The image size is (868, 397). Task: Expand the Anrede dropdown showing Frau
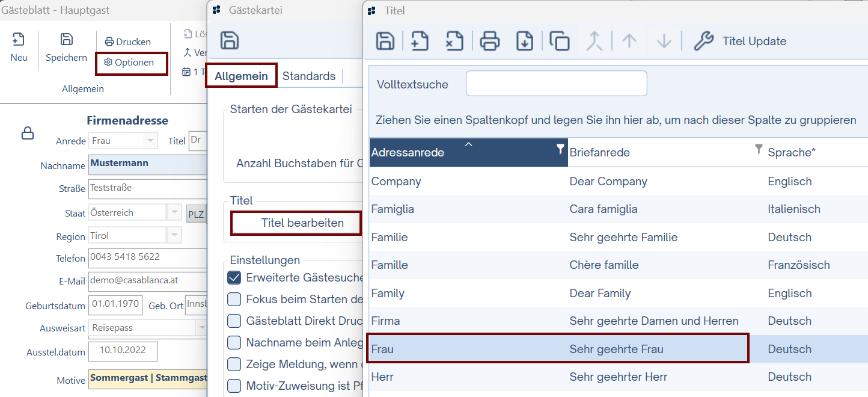click(150, 141)
